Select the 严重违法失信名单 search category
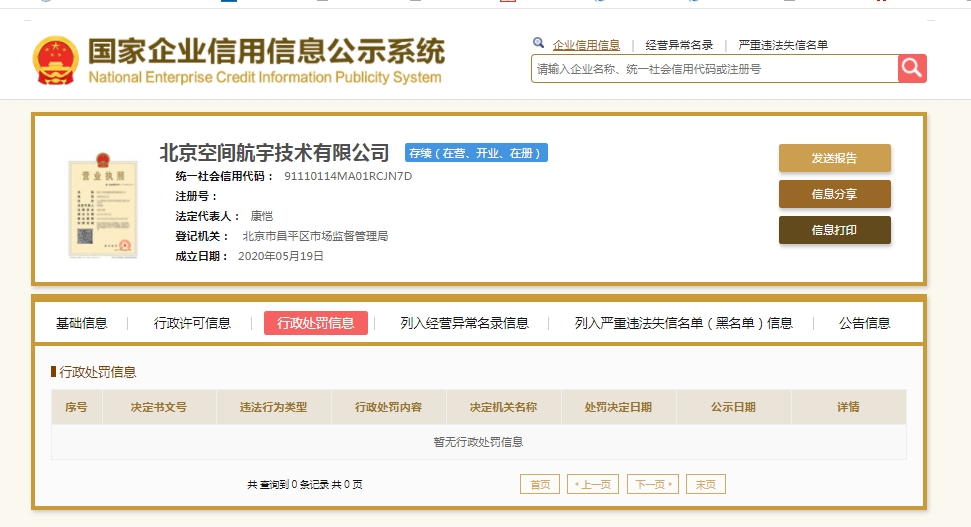 tap(783, 45)
